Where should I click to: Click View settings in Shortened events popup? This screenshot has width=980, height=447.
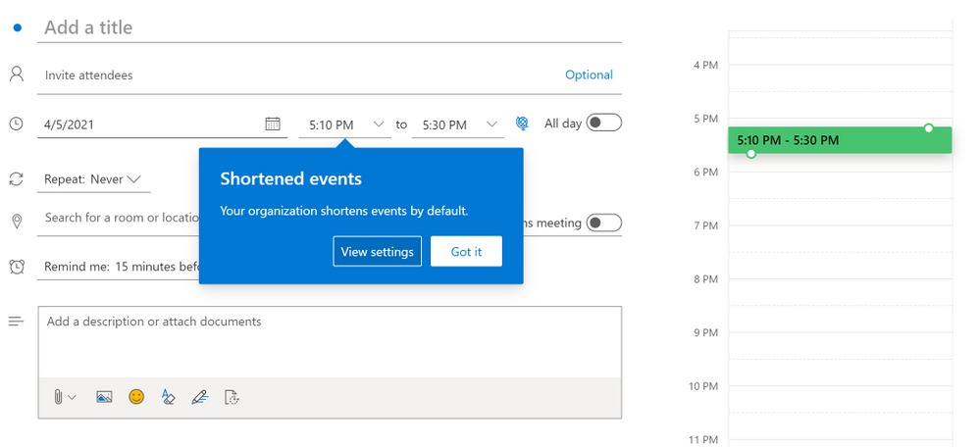[377, 252]
